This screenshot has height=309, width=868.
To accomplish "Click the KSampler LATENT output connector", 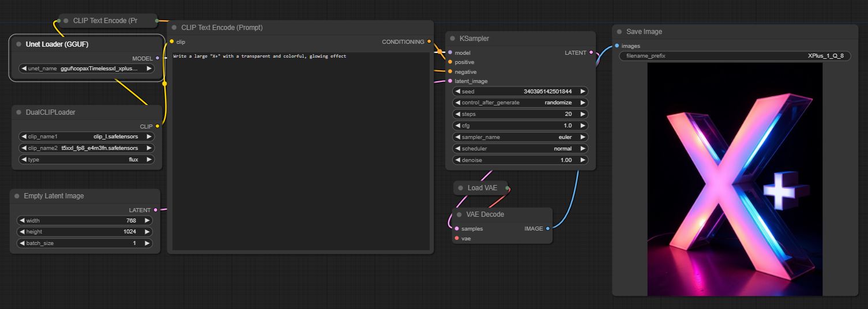I will click(591, 52).
